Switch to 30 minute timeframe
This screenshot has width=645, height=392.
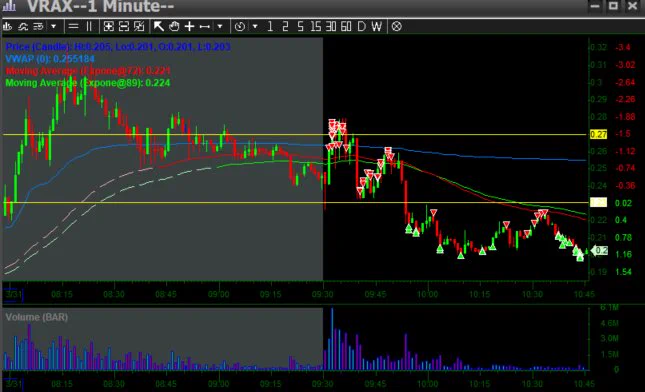point(331,27)
